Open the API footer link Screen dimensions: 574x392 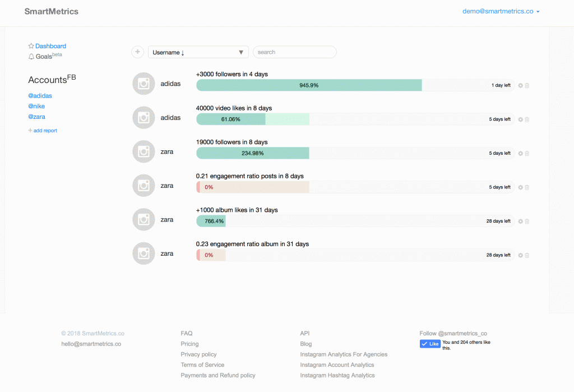point(304,333)
